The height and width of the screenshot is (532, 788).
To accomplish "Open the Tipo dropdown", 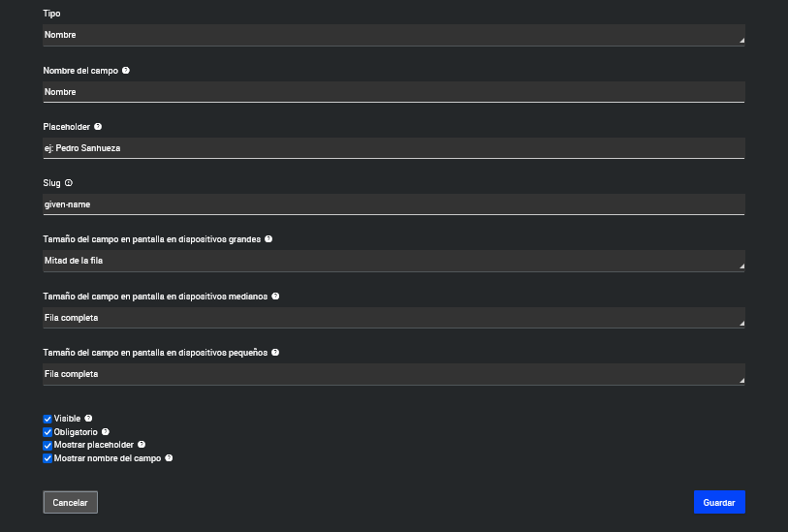I will point(394,35).
